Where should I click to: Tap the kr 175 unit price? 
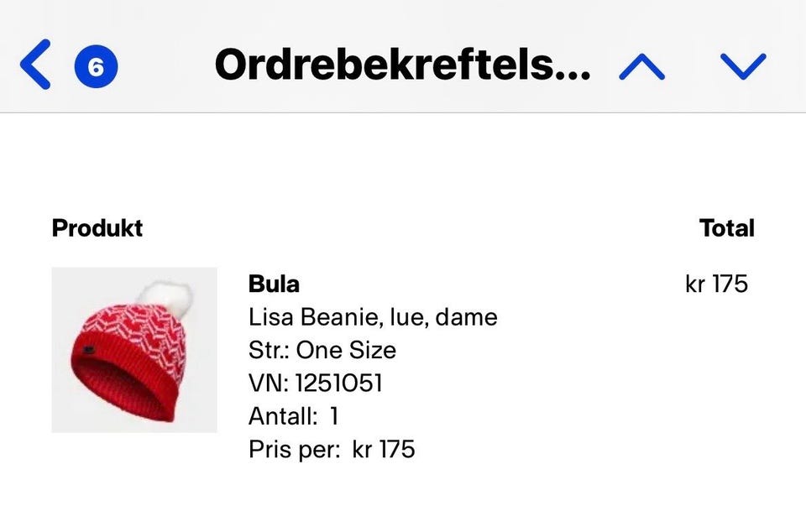[384, 449]
